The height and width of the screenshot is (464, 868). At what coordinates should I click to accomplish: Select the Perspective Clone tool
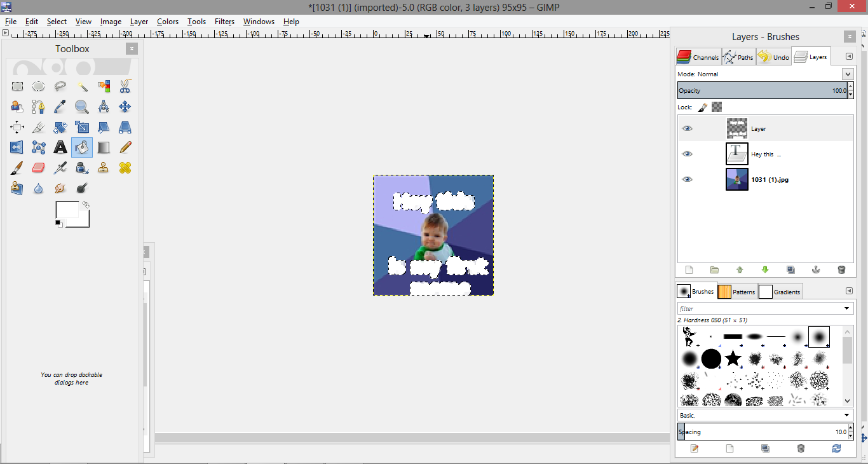click(17, 188)
